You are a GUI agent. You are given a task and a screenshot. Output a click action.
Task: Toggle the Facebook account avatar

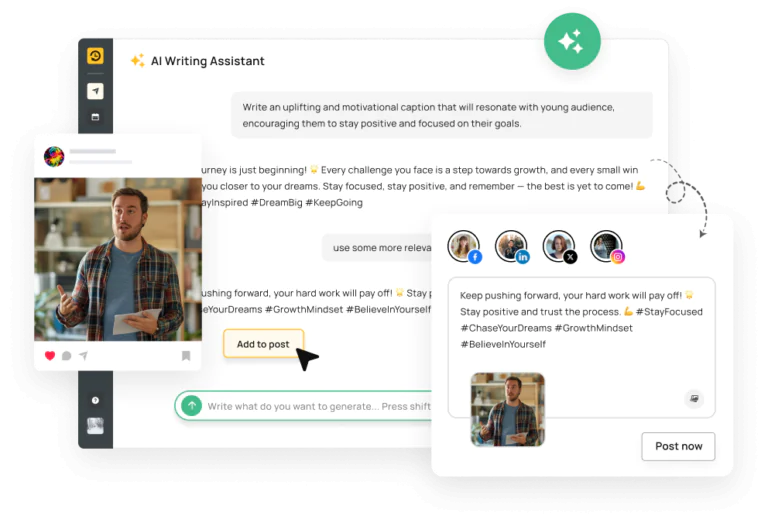click(464, 246)
